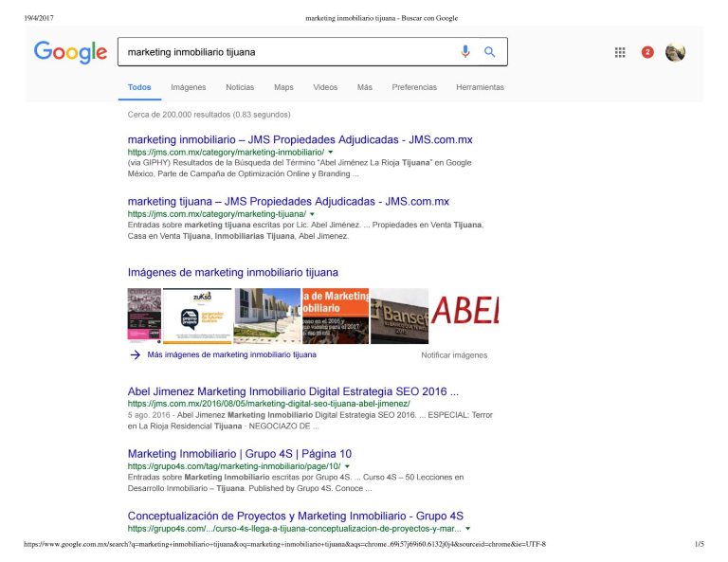Switch to Videos tab

point(325,87)
